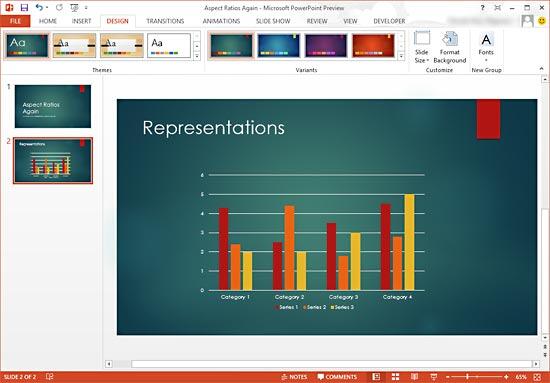Click spell check icon in status bar
The image size is (550, 383).
[49, 377]
